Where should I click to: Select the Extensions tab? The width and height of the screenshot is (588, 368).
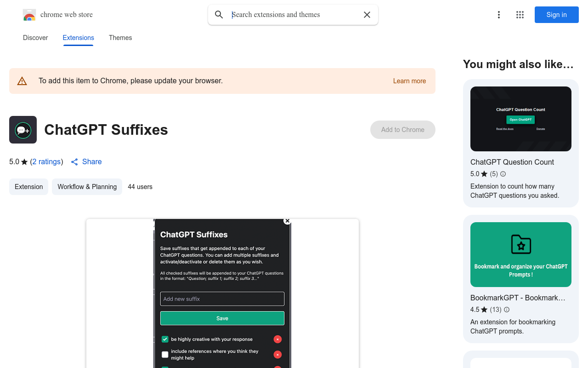[79, 38]
